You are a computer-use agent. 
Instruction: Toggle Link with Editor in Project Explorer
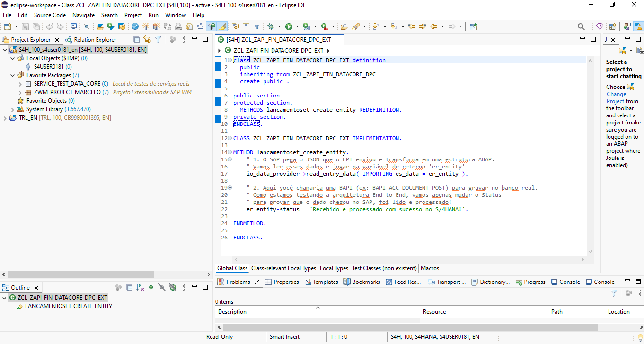click(x=146, y=39)
